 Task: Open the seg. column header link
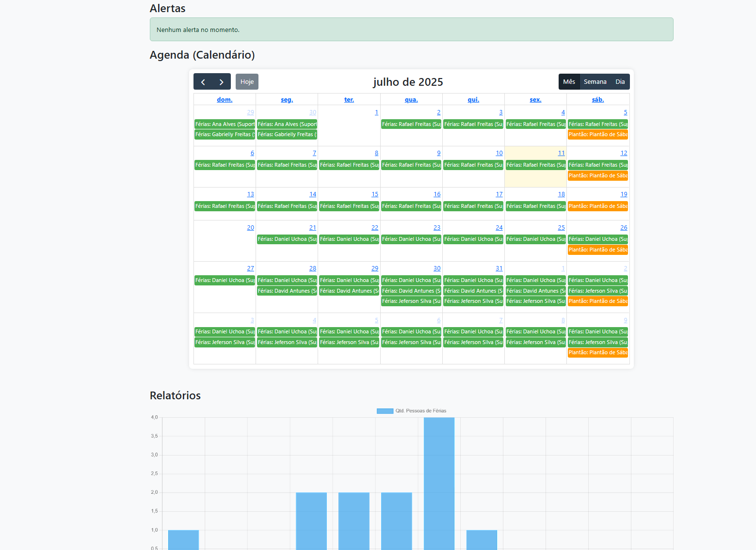click(287, 100)
